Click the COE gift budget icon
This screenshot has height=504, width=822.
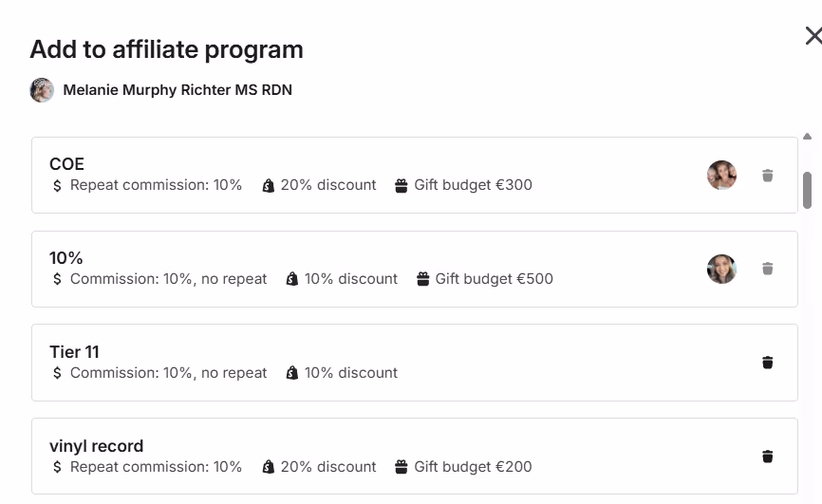coord(402,186)
